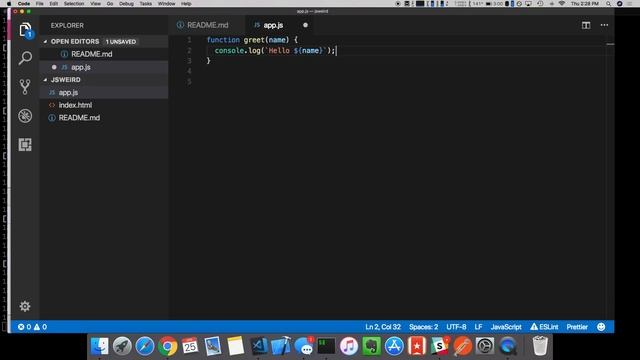Split the editor with the top-right icon
Screen dimensions: 640x360
(x=586, y=25)
